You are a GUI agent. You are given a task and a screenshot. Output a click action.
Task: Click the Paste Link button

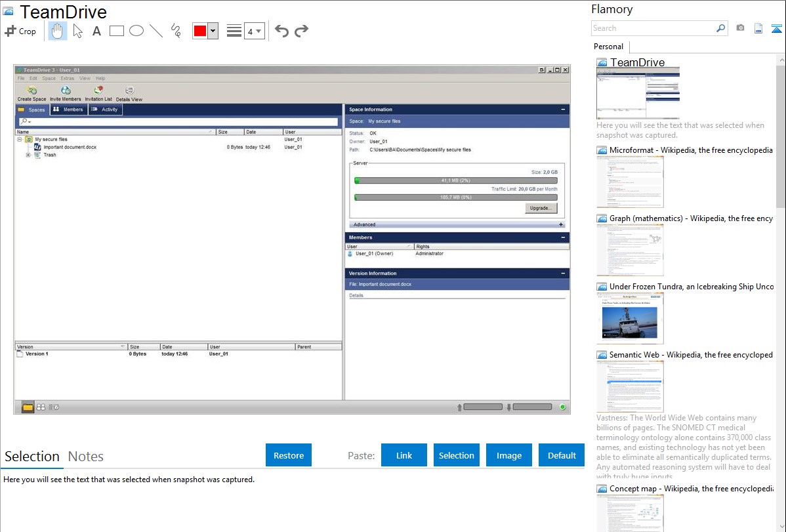pyautogui.click(x=404, y=455)
